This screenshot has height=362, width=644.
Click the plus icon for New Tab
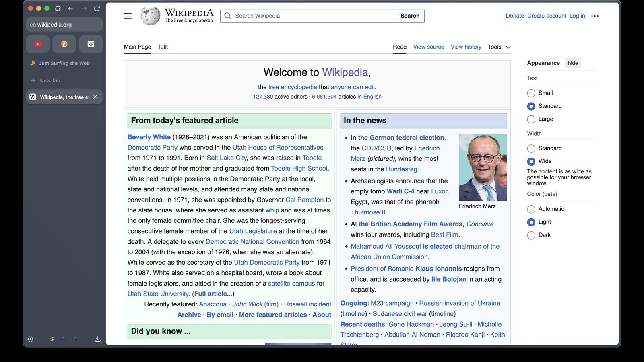33,80
